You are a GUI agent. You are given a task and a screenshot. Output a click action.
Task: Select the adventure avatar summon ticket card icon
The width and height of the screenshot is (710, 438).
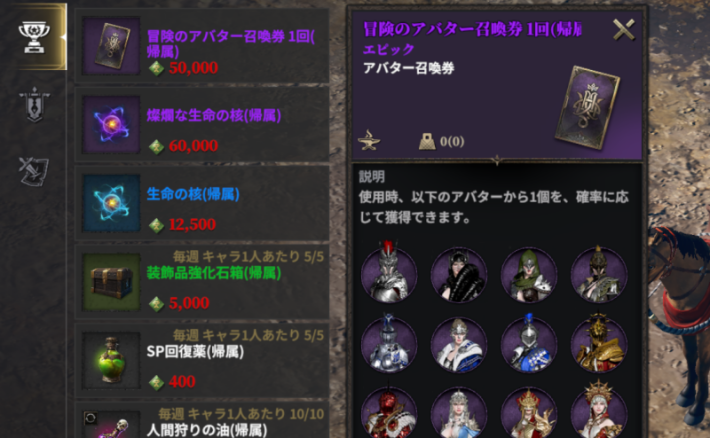tap(111, 46)
